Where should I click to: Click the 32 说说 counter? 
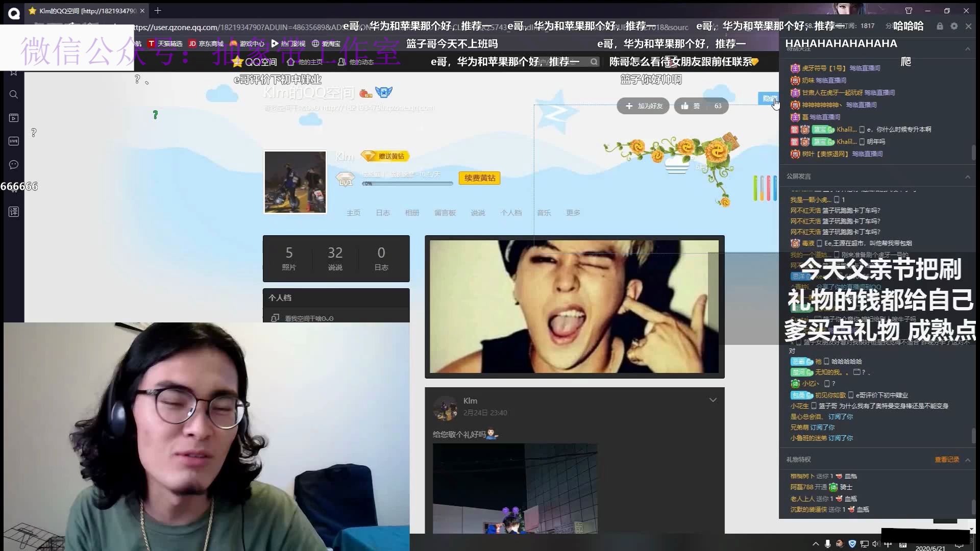coord(335,258)
